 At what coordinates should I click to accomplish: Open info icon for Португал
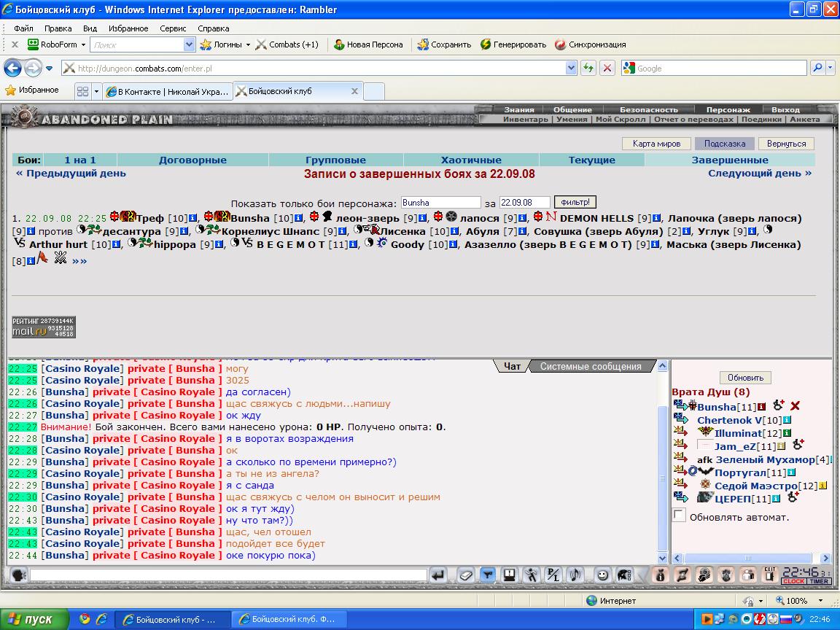791,472
